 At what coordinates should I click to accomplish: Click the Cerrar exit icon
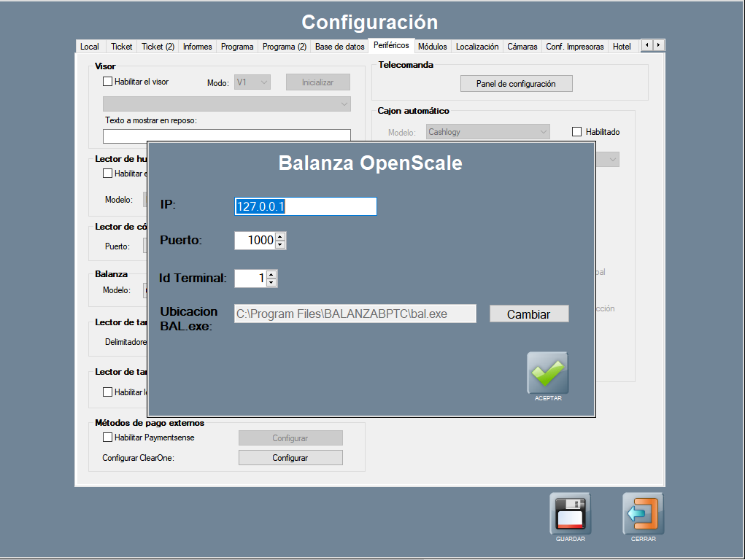[643, 513]
